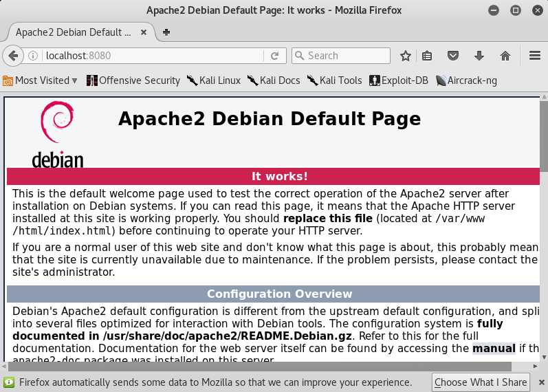The image size is (548, 392).
Task: Open the Aircrack-ng bookmark
Action: coord(467,80)
